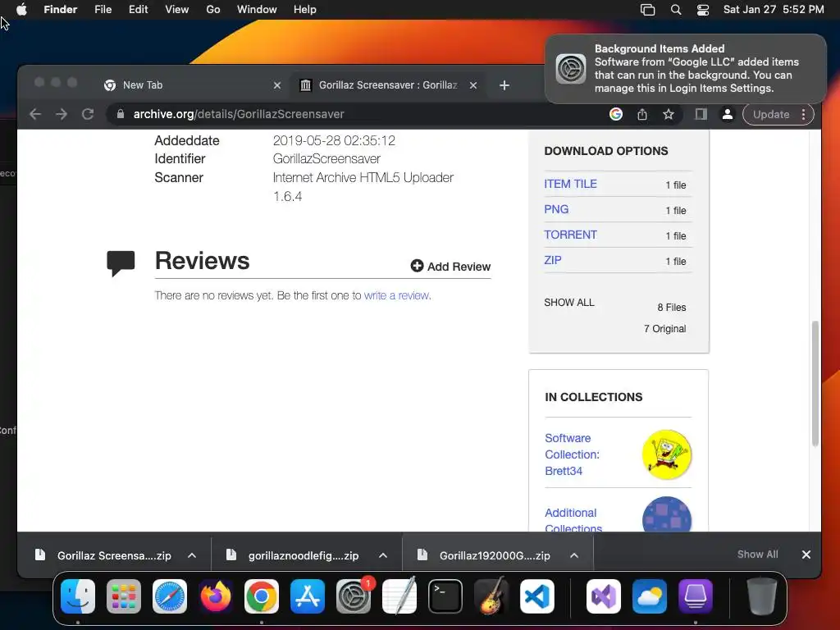Image resolution: width=840 pixels, height=630 pixels.
Task: Download the ZIP option
Action: click(x=553, y=260)
